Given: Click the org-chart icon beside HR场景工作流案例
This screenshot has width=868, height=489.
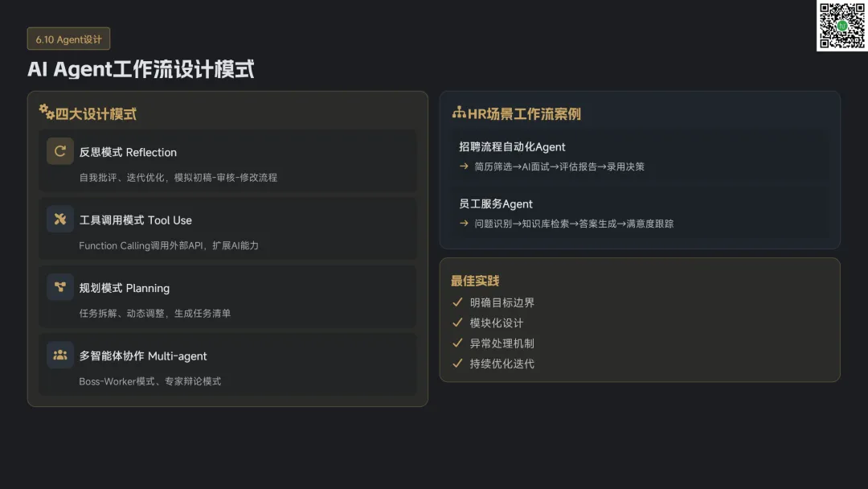Looking at the screenshot, I should pyautogui.click(x=459, y=113).
